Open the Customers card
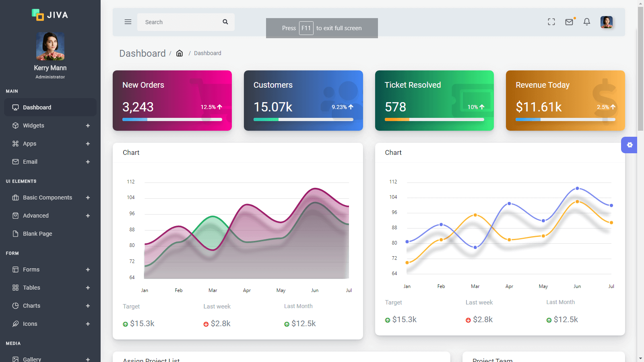The image size is (644, 362). (x=303, y=101)
